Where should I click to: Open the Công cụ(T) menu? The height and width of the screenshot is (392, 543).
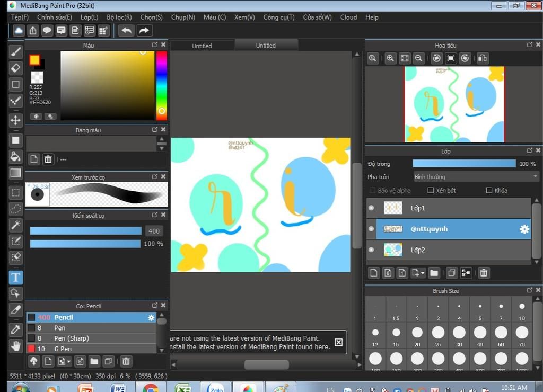[x=279, y=17]
